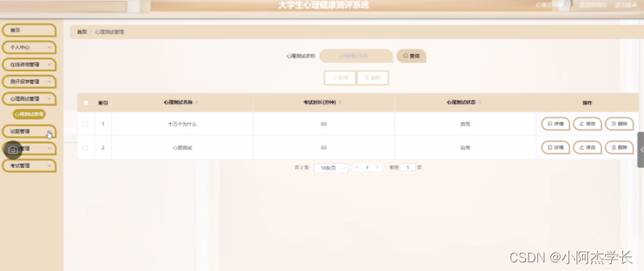Image resolution: width=644 pixels, height=271 pixels.
Task: Collapse 心理测试管理 parent sidebar menu
Action: 29,99
